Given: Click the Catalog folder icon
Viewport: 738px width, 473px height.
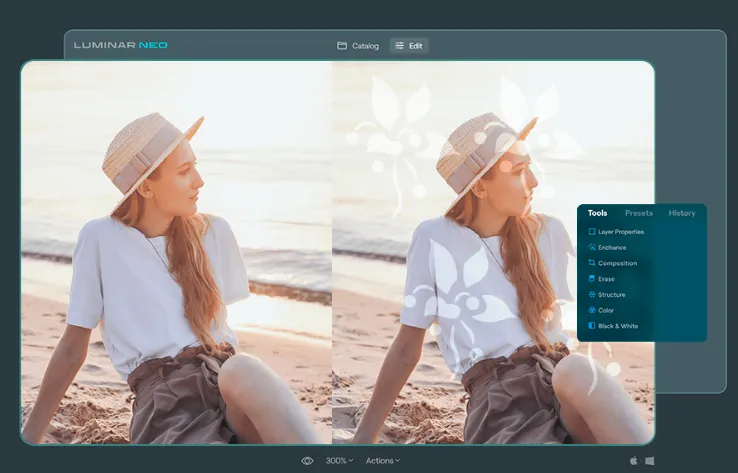Looking at the screenshot, I should (x=342, y=46).
